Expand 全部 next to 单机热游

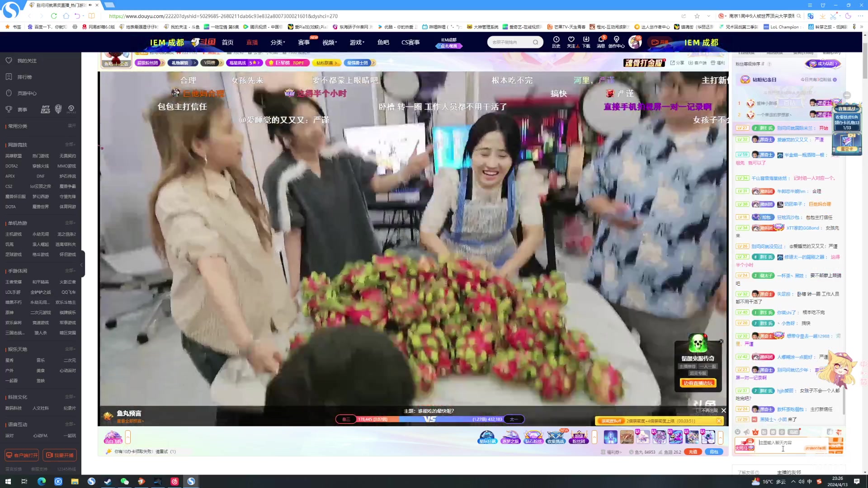pyautogui.click(x=70, y=223)
